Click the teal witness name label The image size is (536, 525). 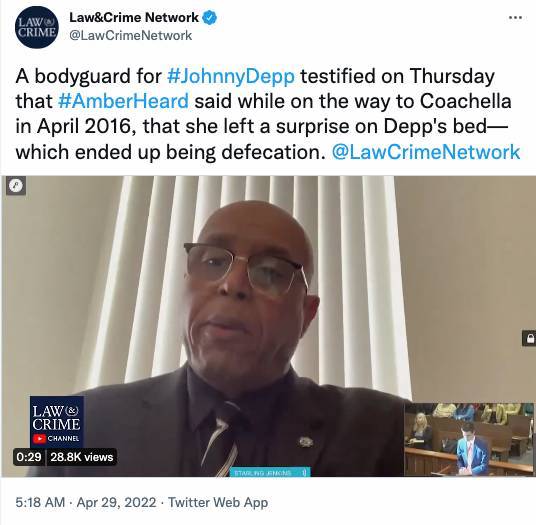coord(269,473)
